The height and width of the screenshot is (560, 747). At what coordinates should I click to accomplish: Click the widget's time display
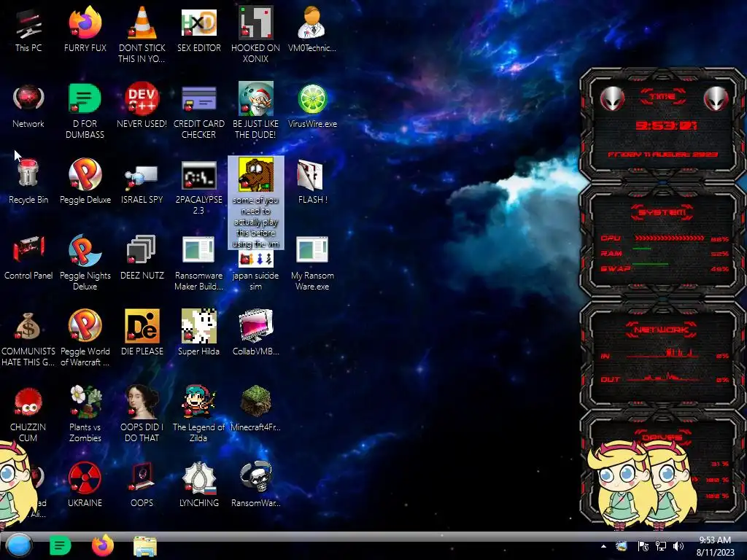666,125
